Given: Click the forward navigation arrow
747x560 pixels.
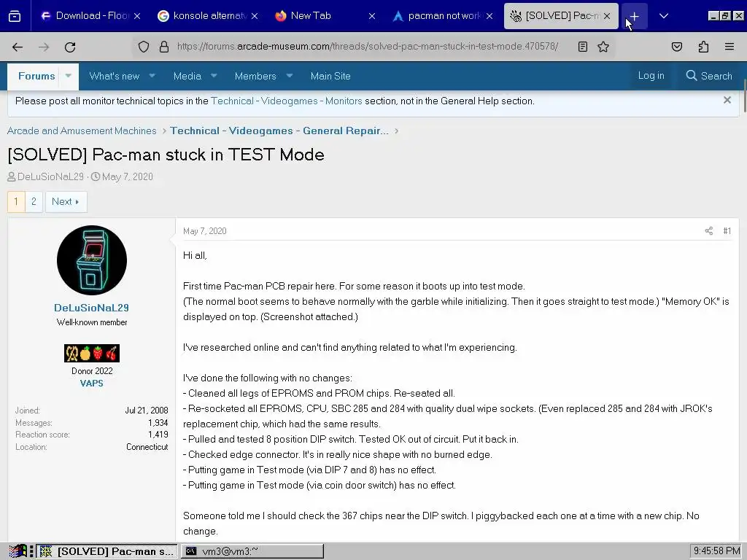Looking at the screenshot, I should tap(44, 47).
